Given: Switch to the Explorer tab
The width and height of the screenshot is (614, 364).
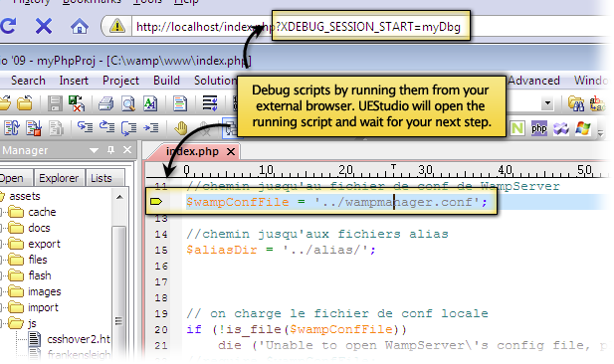Looking at the screenshot, I should [x=59, y=178].
